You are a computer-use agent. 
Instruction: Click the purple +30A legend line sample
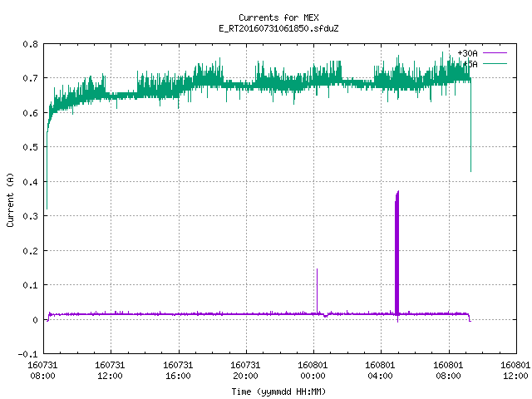tap(495, 53)
